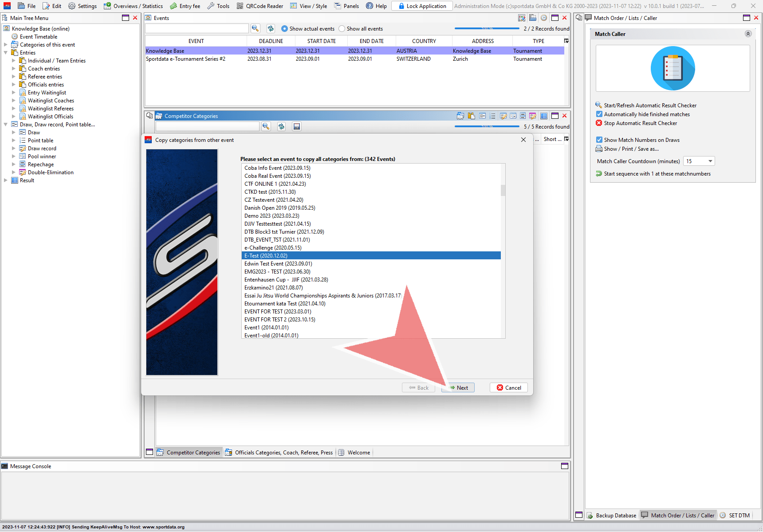Image resolution: width=763 pixels, height=532 pixels.
Task: Click Start/Refresh Automatic Result Checker
Action: tap(646, 105)
